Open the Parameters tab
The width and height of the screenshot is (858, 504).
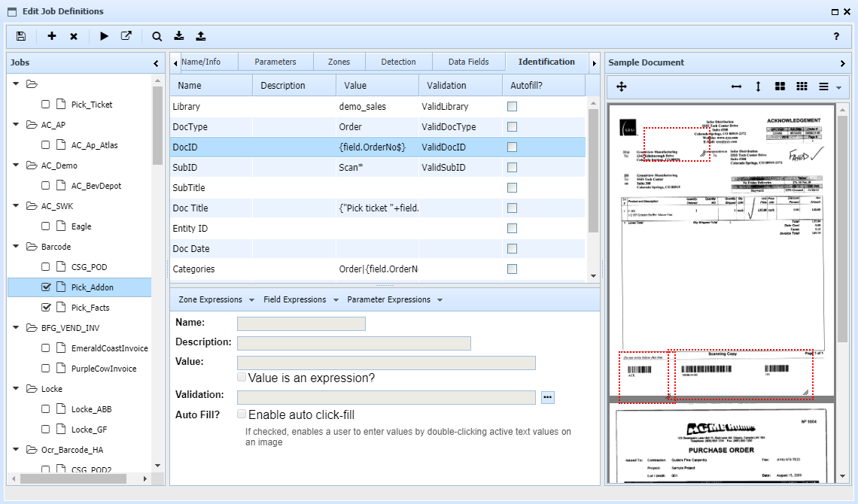pos(275,62)
